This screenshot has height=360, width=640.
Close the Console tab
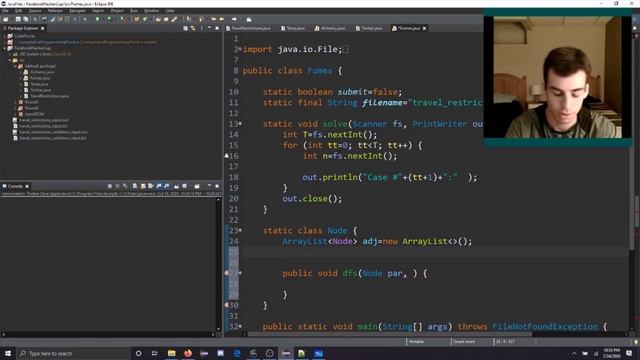coord(27,186)
